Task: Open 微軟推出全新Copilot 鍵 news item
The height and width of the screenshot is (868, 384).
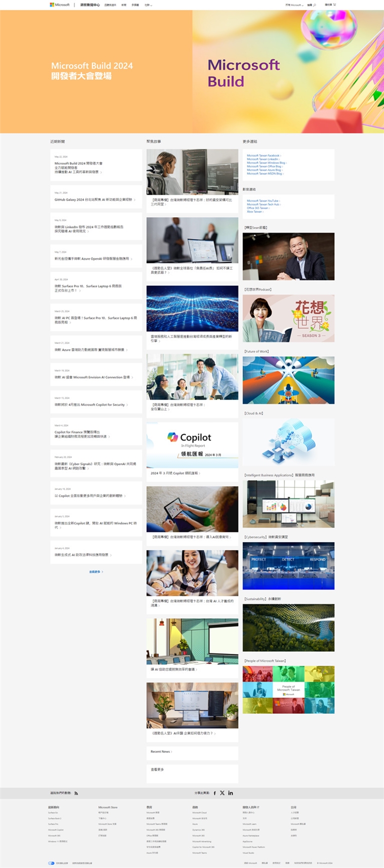Action: (96, 523)
